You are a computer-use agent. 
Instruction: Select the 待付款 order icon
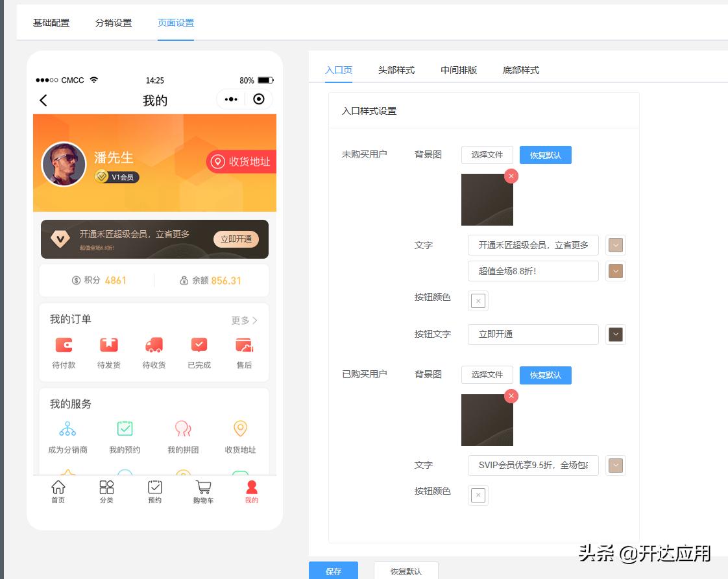62,345
